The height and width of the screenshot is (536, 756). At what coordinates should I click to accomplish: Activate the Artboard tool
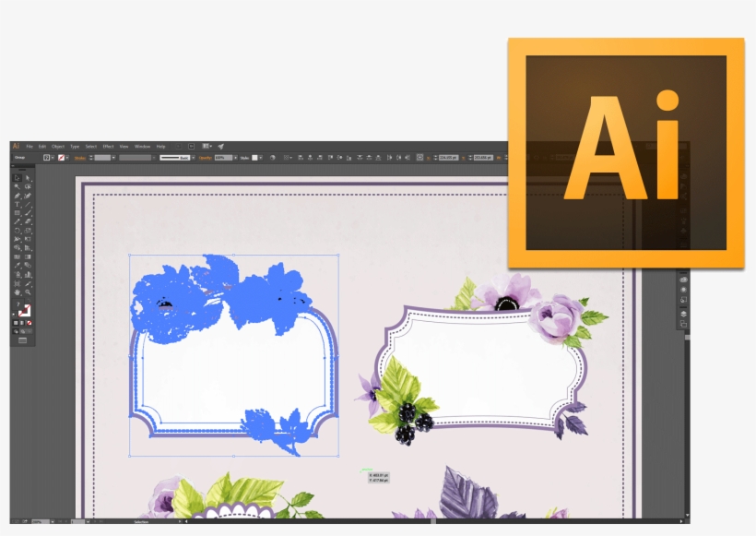17,283
